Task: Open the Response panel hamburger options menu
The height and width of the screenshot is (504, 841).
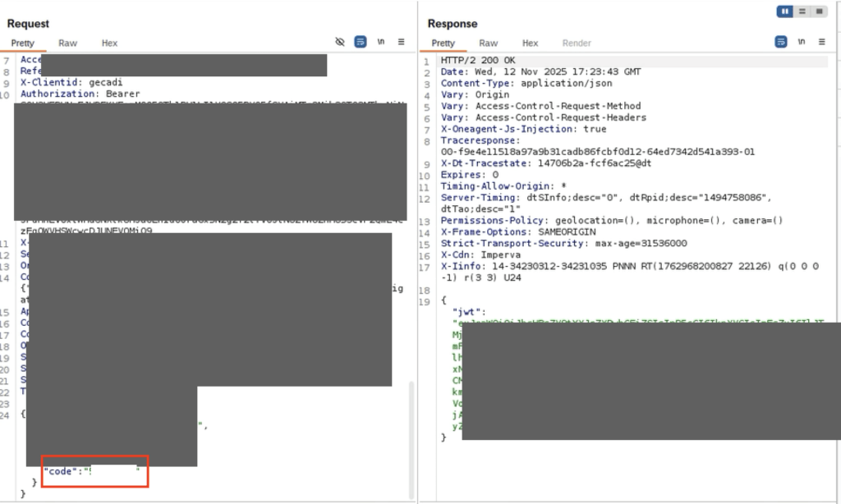Action: coord(822,42)
